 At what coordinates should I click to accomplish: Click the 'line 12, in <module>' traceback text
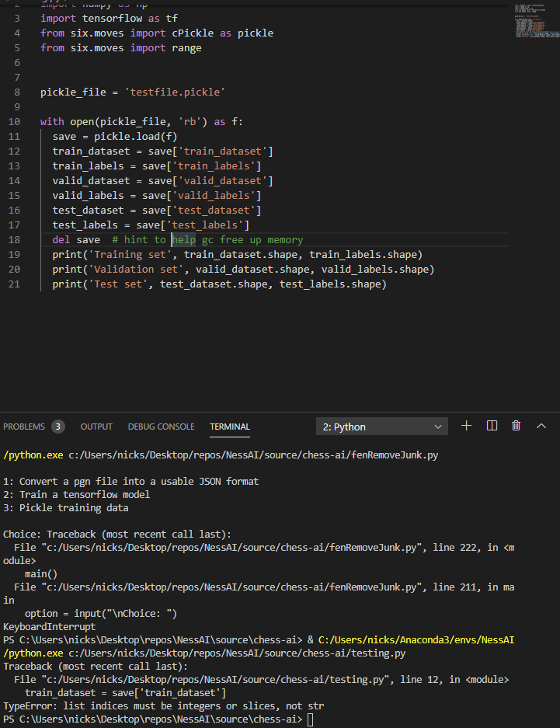[x=454, y=680]
